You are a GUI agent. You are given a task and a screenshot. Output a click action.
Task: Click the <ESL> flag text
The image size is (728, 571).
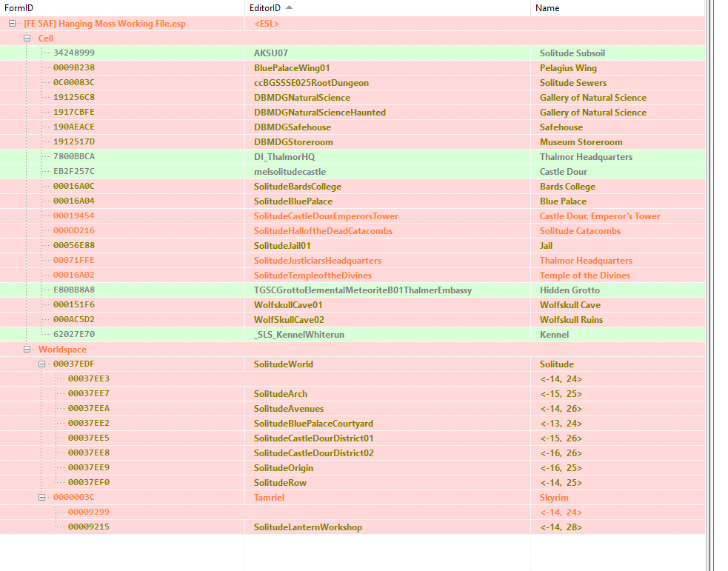[x=267, y=24]
